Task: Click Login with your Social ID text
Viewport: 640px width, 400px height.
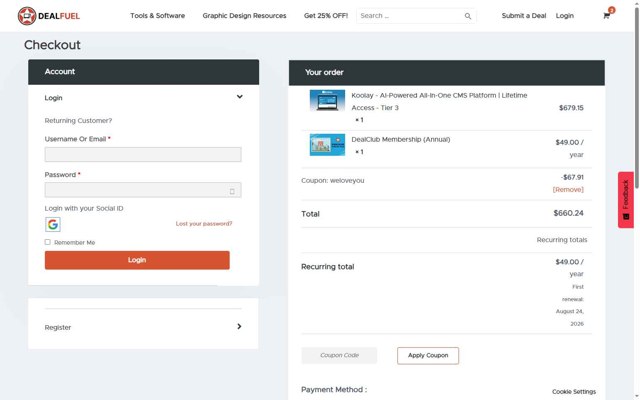Action: point(84,209)
